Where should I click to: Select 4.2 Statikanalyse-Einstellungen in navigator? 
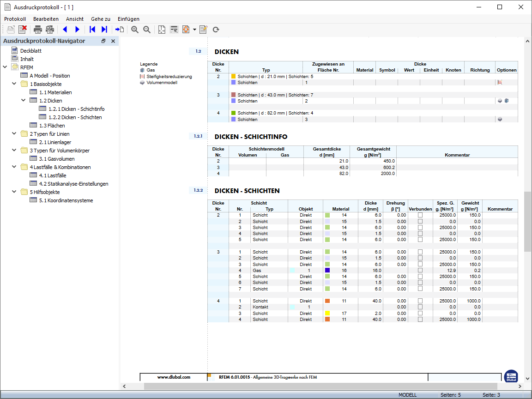tap(73, 183)
